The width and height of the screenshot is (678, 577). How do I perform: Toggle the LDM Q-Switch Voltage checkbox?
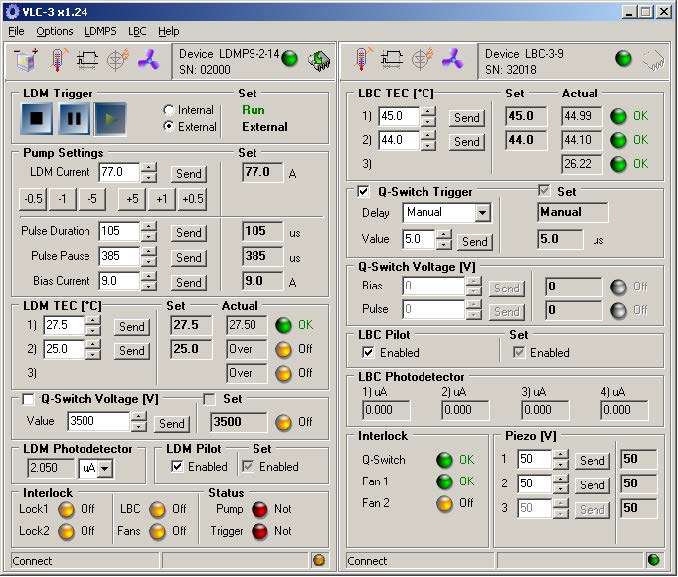28,399
